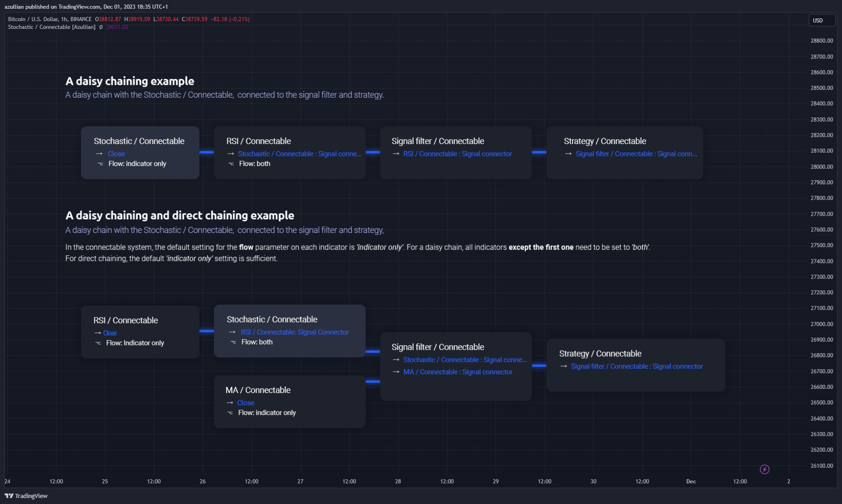Click the open price value O38812.87
This screenshot has height=504, width=842.
(108, 19)
